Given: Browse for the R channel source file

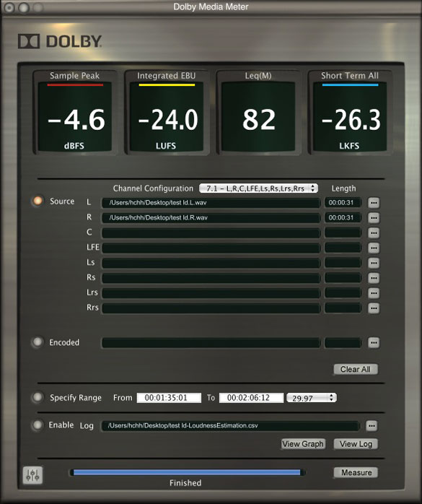Looking at the screenshot, I should pyautogui.click(x=374, y=218).
